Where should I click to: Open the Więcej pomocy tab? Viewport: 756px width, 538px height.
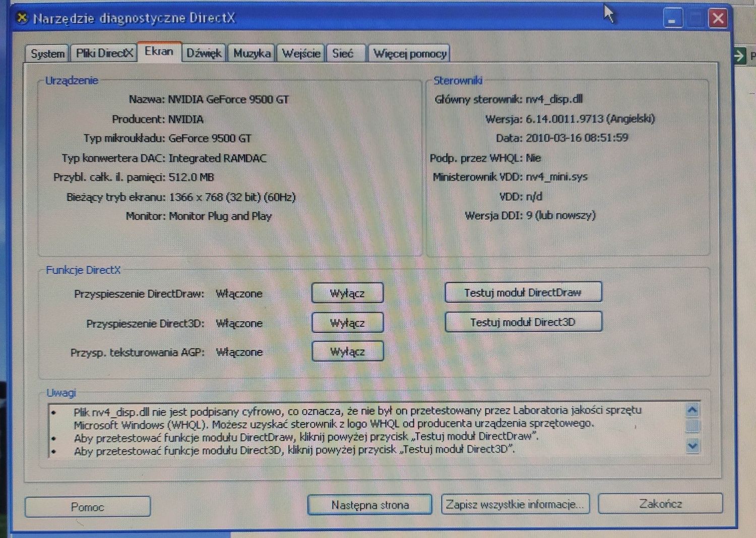point(409,53)
